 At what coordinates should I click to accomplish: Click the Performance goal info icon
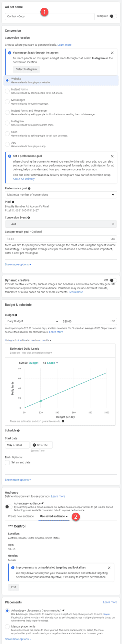pos(29,188)
